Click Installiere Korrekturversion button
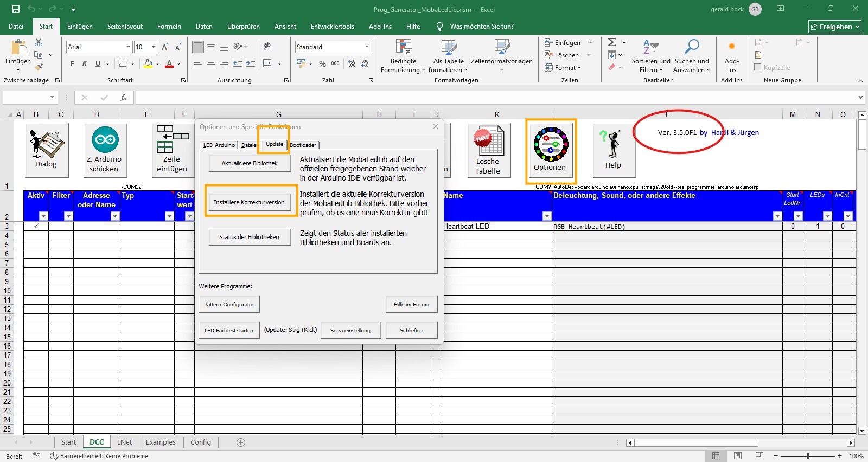This screenshot has width=868, height=462. click(249, 202)
